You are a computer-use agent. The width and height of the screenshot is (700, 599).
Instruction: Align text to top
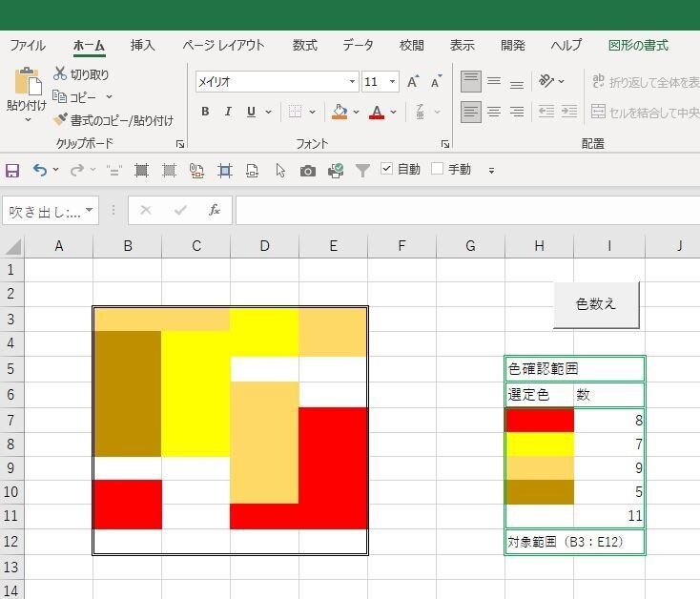(x=470, y=82)
